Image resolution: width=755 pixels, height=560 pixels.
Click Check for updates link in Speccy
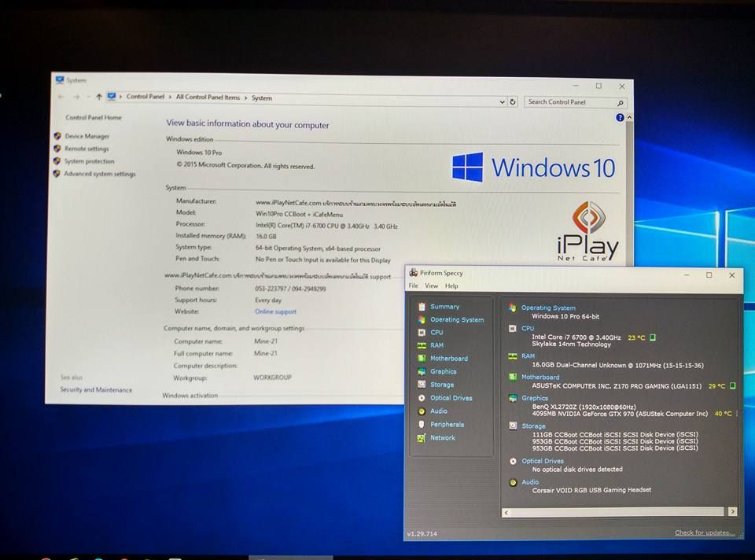705,532
